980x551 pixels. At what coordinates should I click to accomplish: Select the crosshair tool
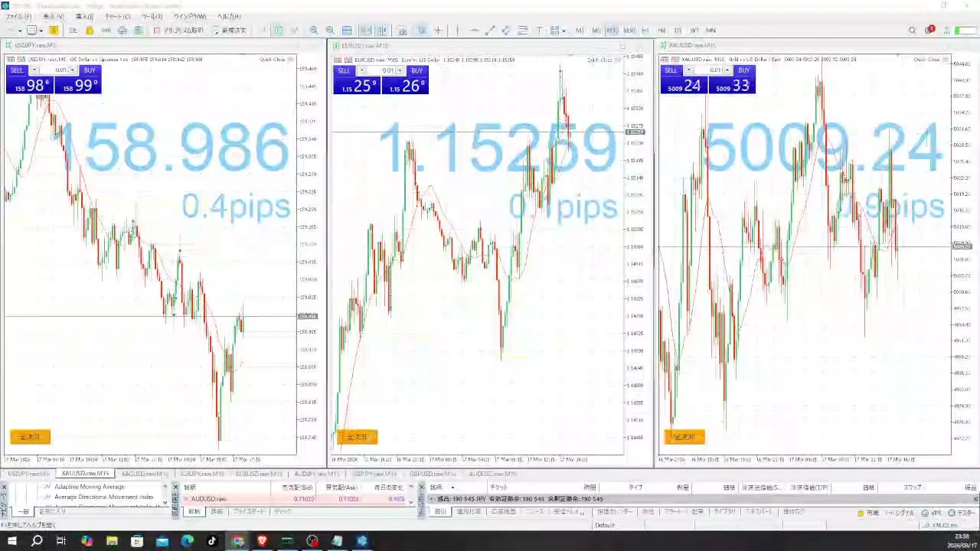tap(438, 31)
